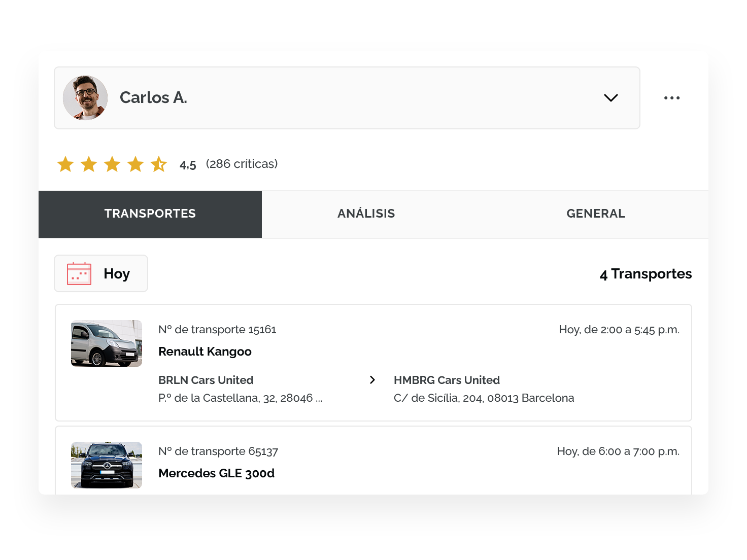This screenshot has height=560, width=747.
Task: Open the three-dot more options menu
Action: 671,98
